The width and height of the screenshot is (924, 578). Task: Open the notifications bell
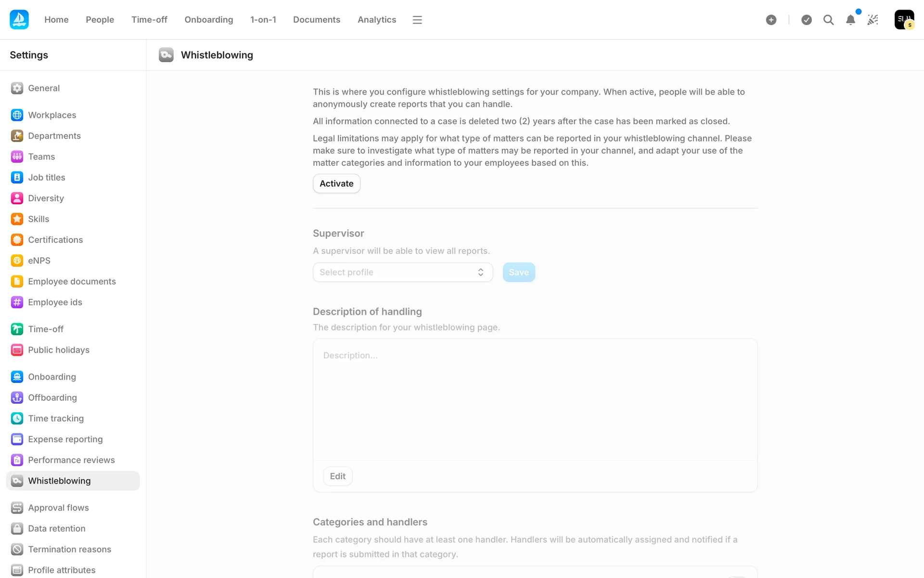pyautogui.click(x=850, y=20)
